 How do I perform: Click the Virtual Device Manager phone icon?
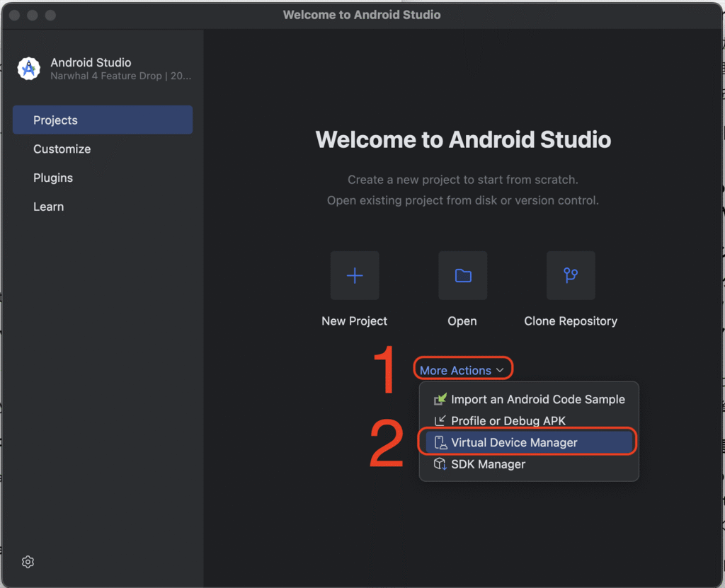tap(440, 443)
